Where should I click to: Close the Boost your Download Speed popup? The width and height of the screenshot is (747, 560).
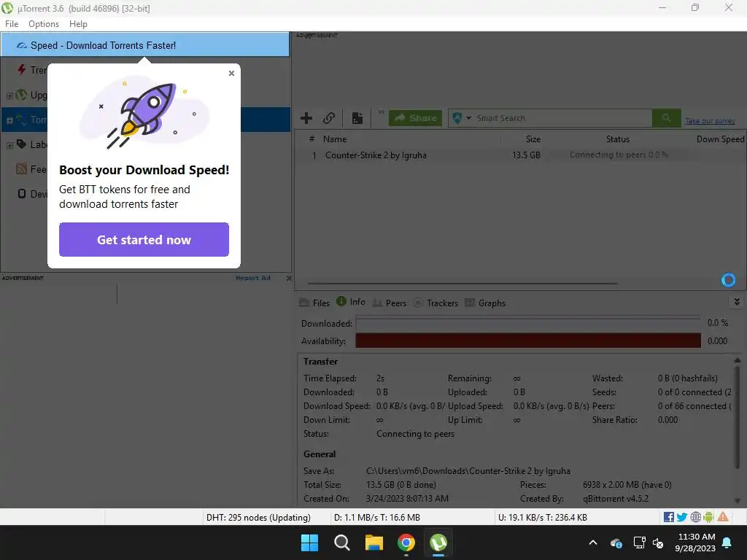(x=231, y=74)
